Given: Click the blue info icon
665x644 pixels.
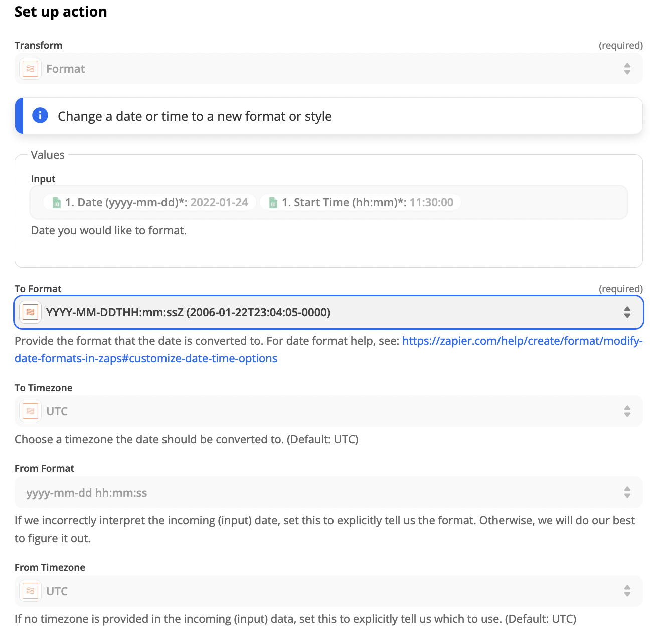Looking at the screenshot, I should click(x=40, y=116).
